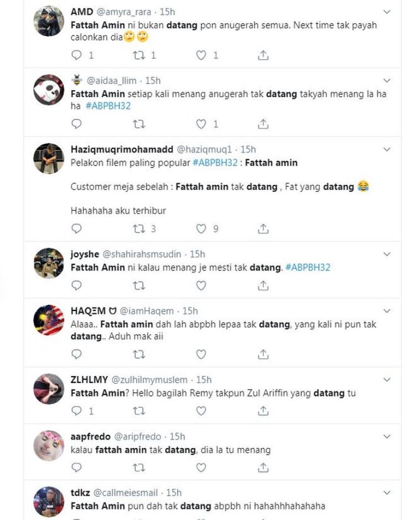The width and height of the screenshot is (420, 520).
Task: Open the chevron menu on tdkz's tweet
Action: tap(387, 492)
